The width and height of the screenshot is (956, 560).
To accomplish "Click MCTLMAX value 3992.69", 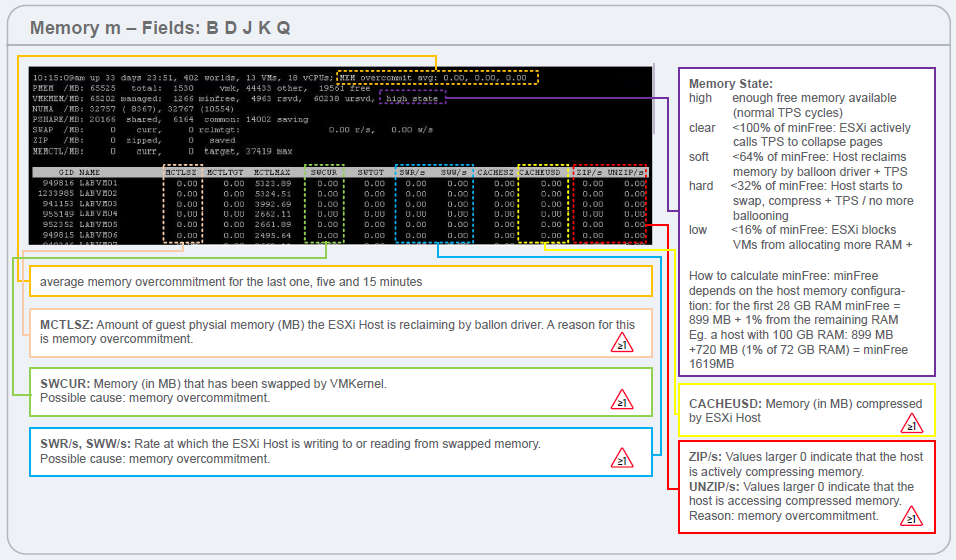I will pos(273,204).
